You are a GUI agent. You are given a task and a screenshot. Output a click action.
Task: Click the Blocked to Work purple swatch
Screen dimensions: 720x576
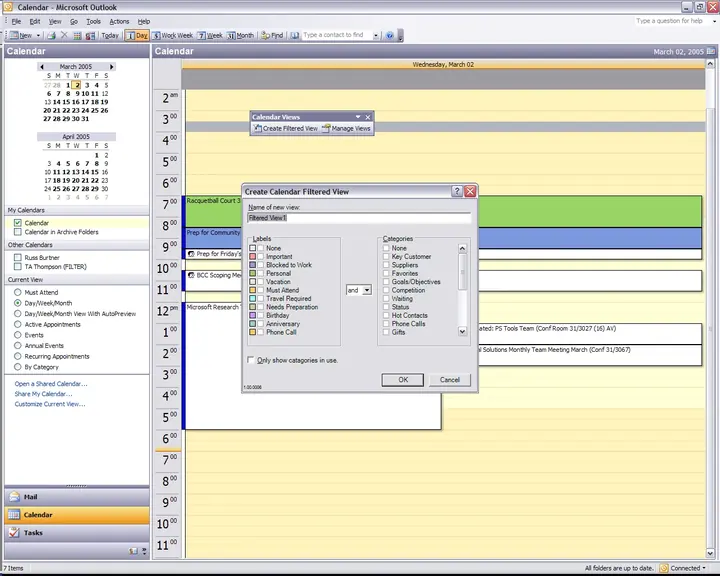tap(253, 265)
